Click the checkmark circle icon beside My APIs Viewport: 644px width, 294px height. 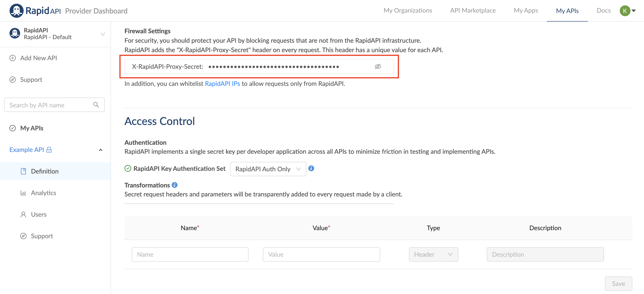13,128
